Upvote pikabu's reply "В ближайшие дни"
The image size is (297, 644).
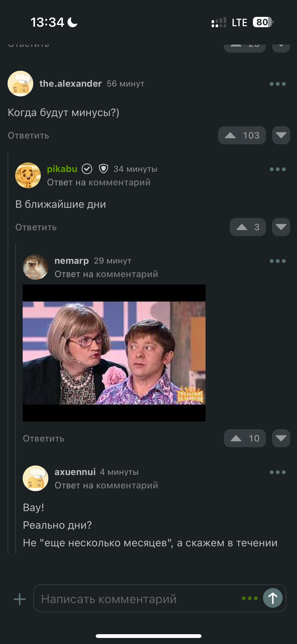pos(248,227)
